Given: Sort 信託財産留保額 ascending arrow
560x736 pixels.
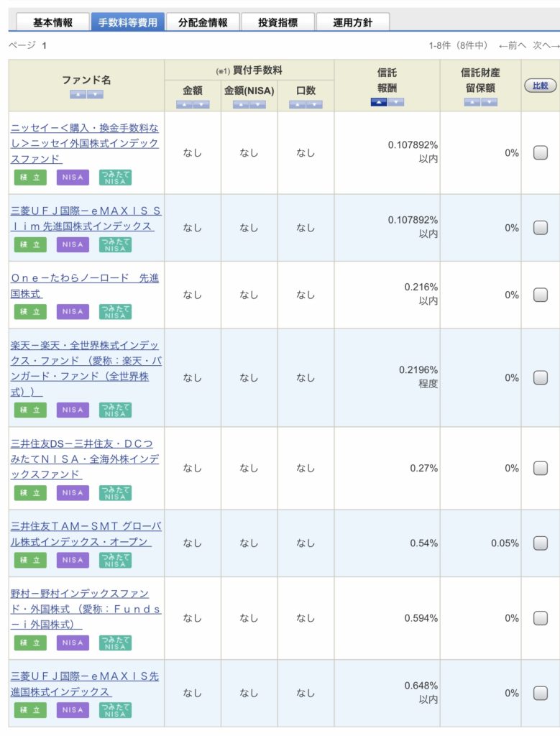Looking at the screenshot, I should point(472,102).
